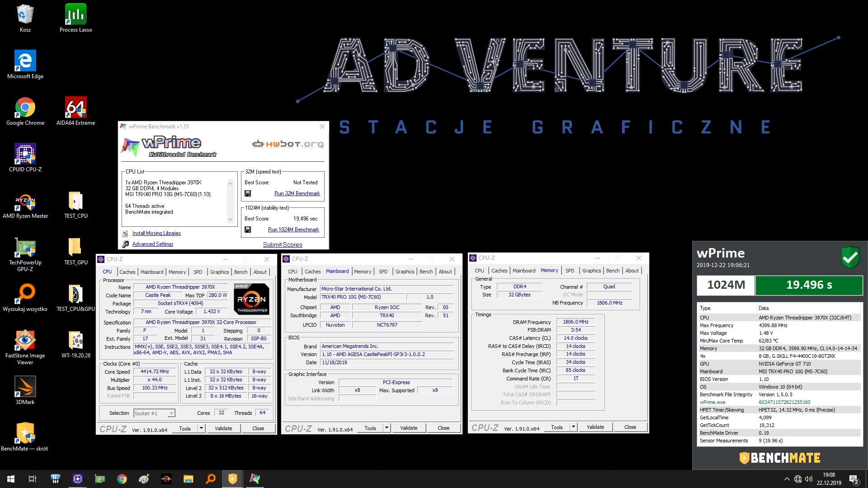This screenshot has width=868, height=488.
Task: Open BenchMate skrót desktop shortcut
Action: (x=25, y=437)
